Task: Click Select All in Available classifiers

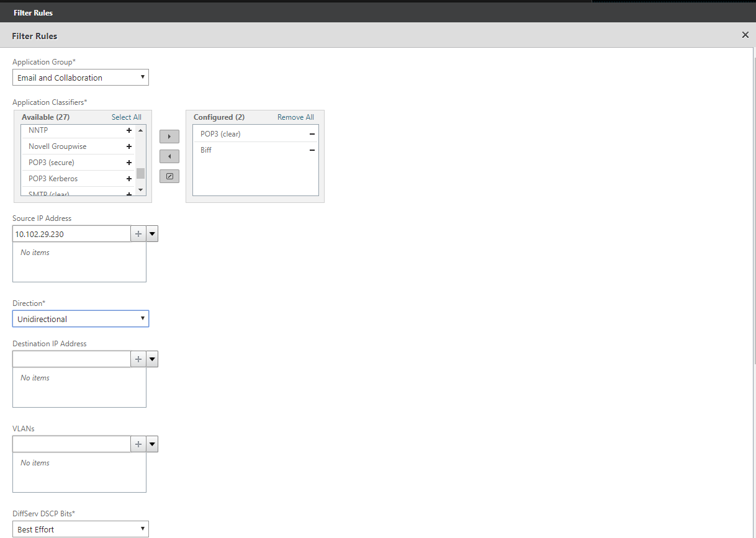Action: [127, 117]
